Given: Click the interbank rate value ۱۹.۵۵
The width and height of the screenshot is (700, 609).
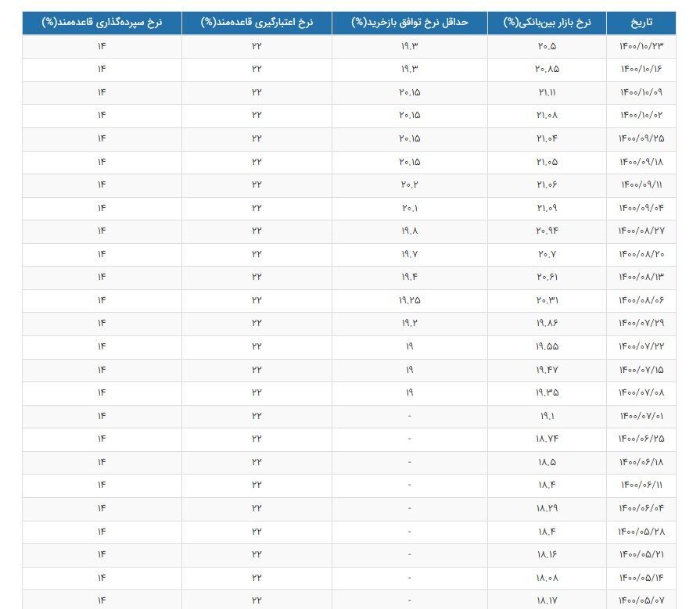Looking at the screenshot, I should [547, 346].
